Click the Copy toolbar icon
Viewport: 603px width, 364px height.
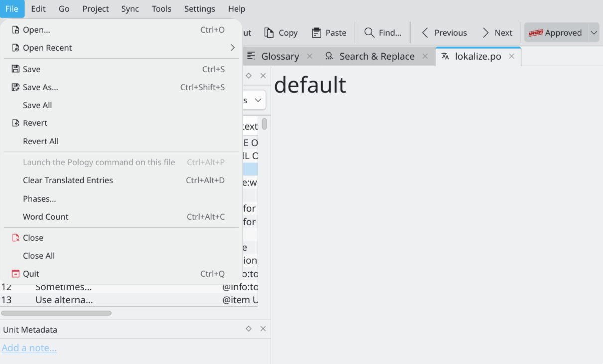pos(269,33)
